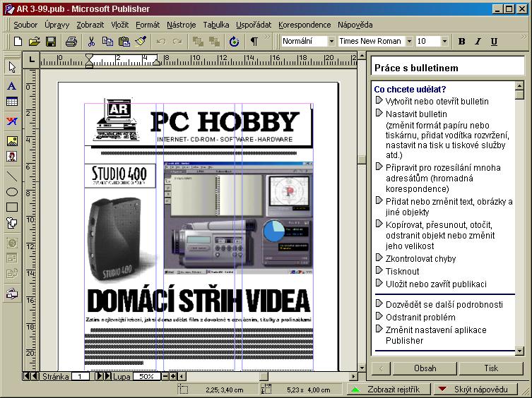This screenshot has height=398, width=532.
Task: Select the Oval drawing tool
Action: point(12,192)
